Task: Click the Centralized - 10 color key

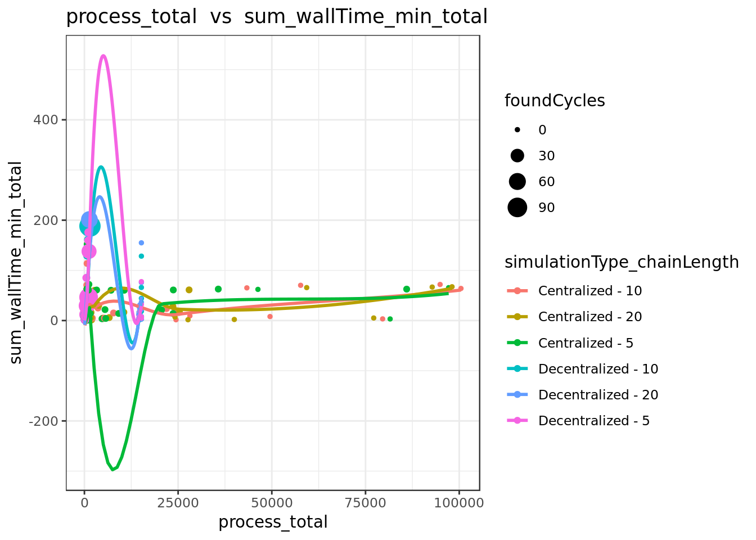Action: pos(517,291)
